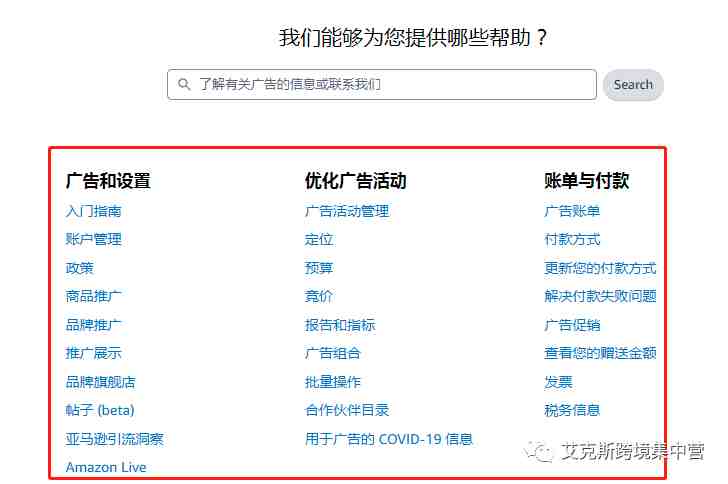Image resolution: width=728 pixels, height=484 pixels.
Task: Go to 品牌推广 help topic
Action: (x=93, y=325)
